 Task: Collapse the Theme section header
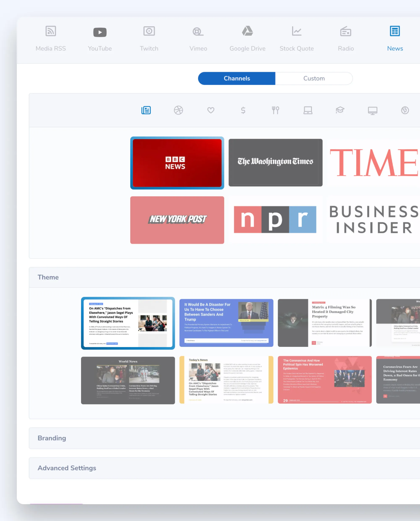[x=48, y=277]
